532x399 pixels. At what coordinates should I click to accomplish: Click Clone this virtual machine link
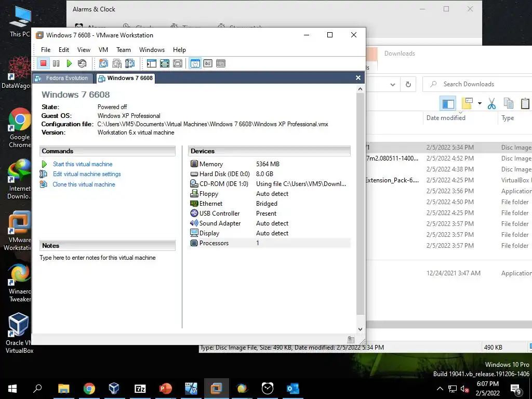click(84, 184)
